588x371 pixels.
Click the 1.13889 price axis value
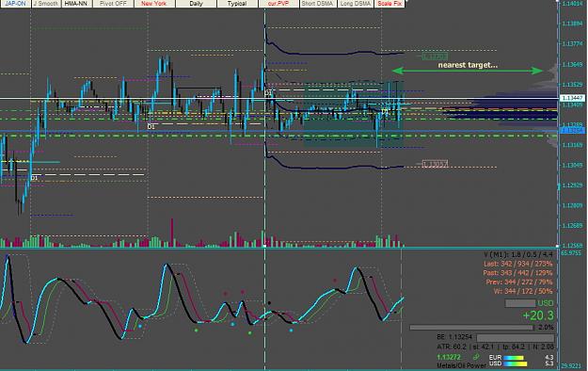573,24
